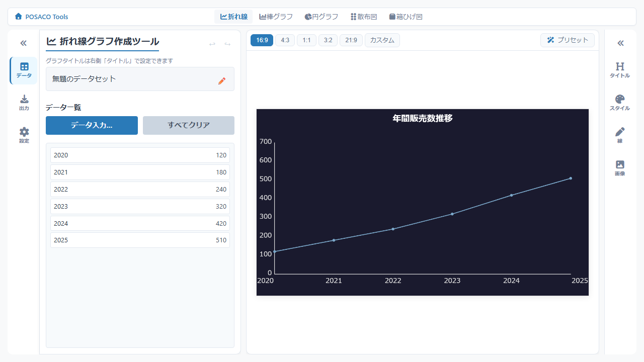Collapse the right sidebar with chevrons

[620, 43]
